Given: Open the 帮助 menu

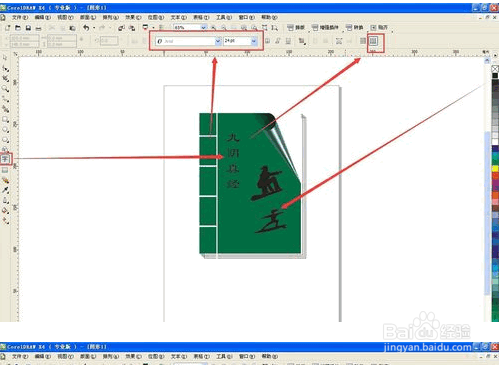Looking at the screenshot, I should click(269, 17).
